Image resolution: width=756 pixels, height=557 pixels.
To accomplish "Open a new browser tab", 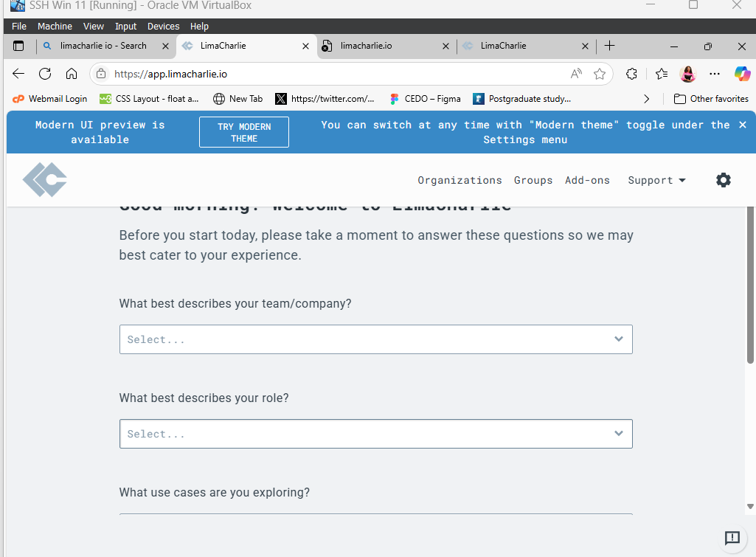I will tap(609, 45).
